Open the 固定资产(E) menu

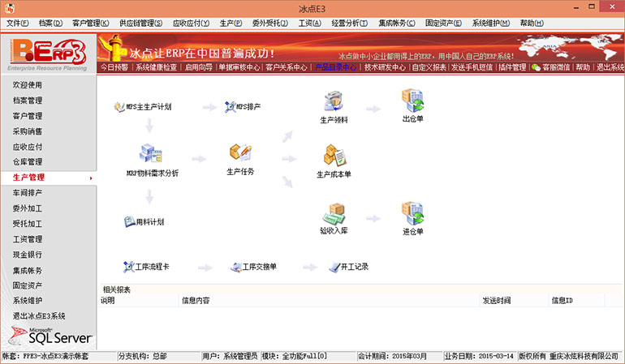coord(443,23)
